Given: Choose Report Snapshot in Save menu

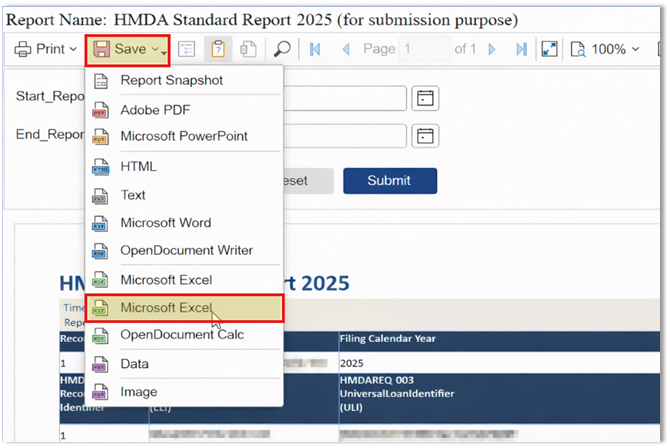Looking at the screenshot, I should click(171, 80).
